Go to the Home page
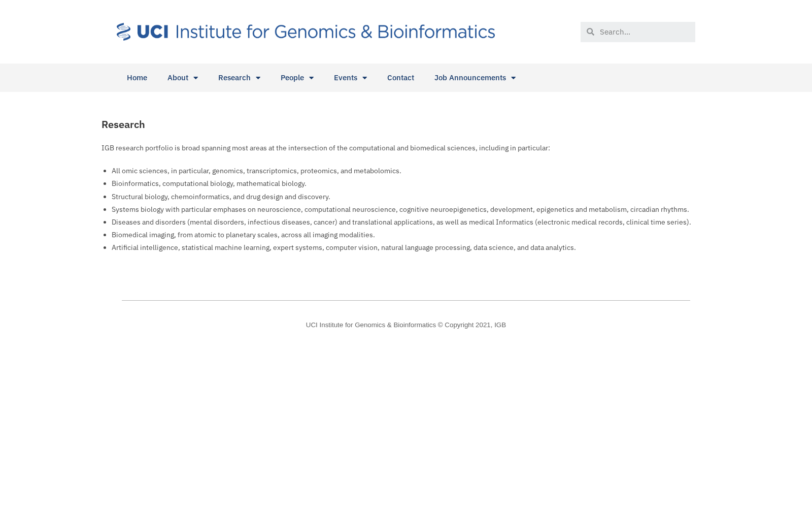 [x=137, y=78]
